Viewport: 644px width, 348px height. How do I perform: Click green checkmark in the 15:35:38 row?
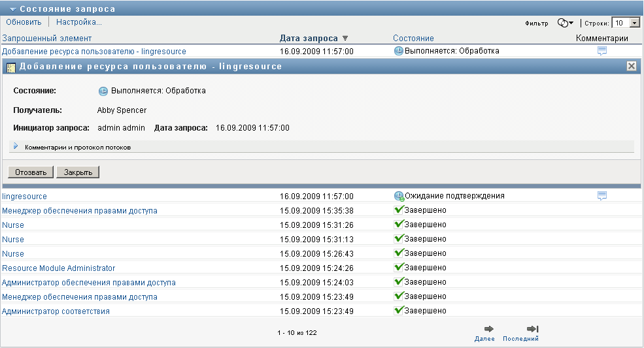tap(399, 210)
